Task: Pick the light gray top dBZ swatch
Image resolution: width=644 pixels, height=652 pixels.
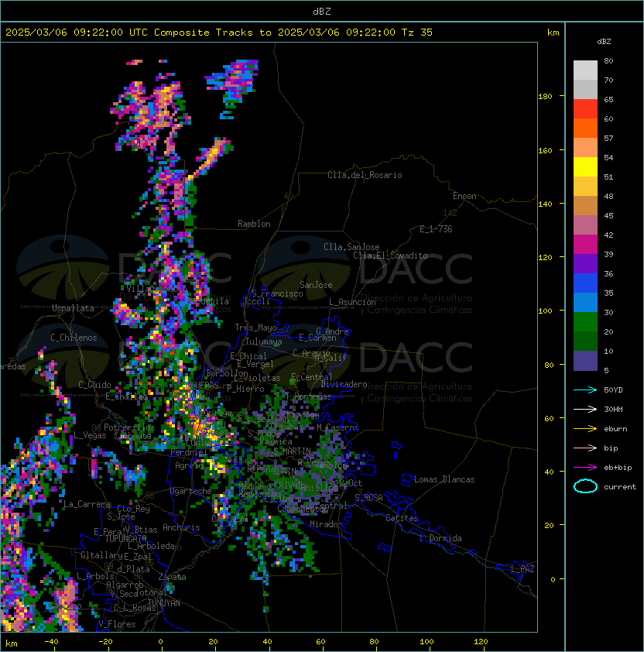Action: (x=585, y=70)
